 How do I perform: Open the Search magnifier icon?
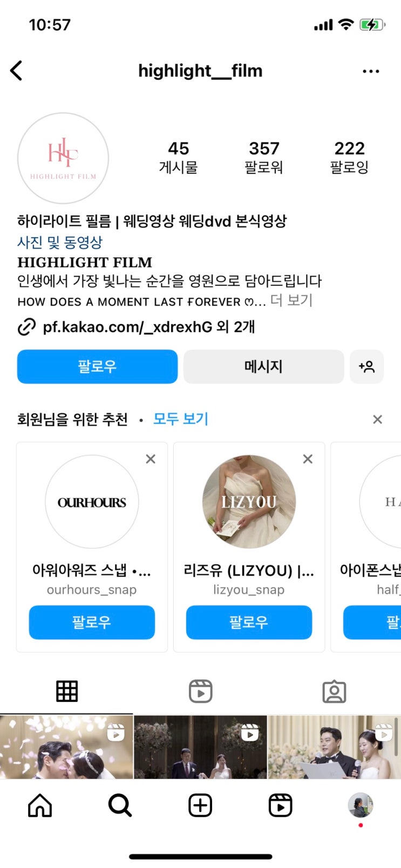[x=120, y=806]
